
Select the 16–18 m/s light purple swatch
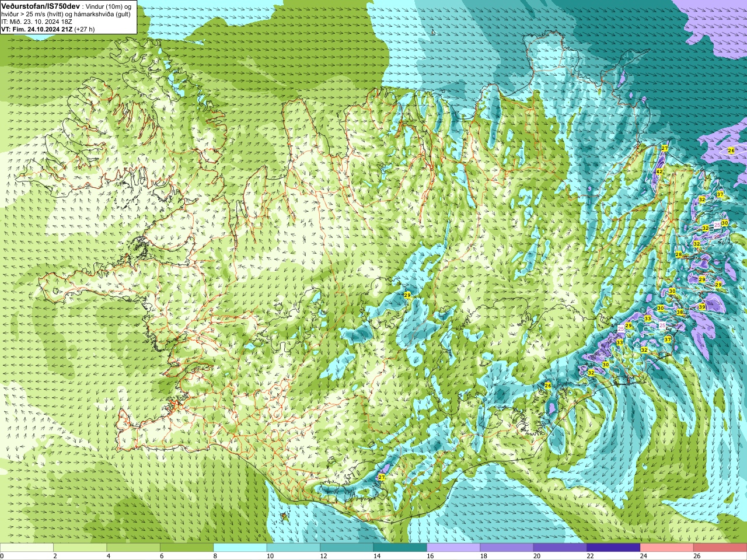pyautogui.click(x=453, y=548)
